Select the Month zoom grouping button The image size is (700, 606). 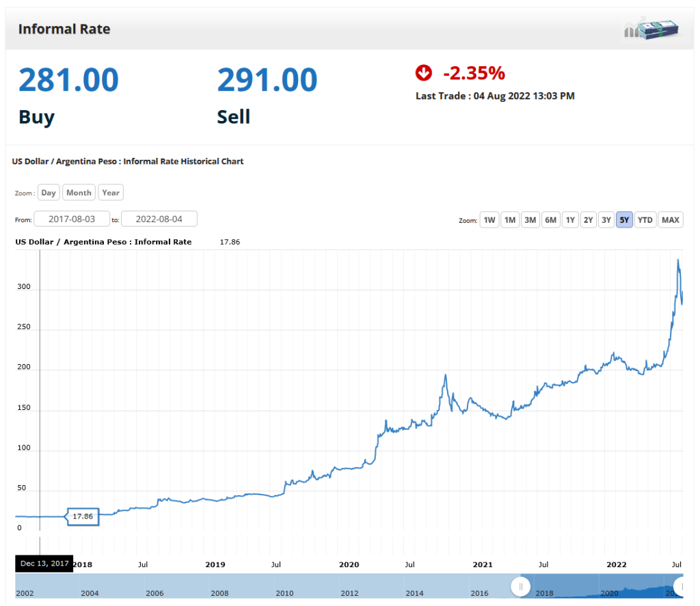79,193
